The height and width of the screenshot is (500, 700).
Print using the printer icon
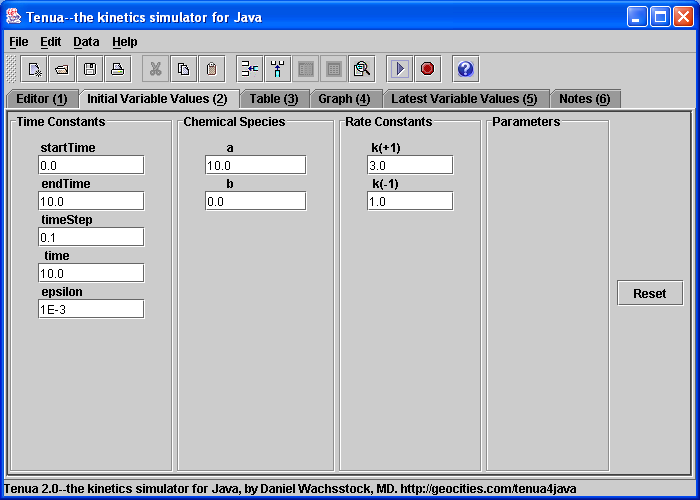click(118, 69)
